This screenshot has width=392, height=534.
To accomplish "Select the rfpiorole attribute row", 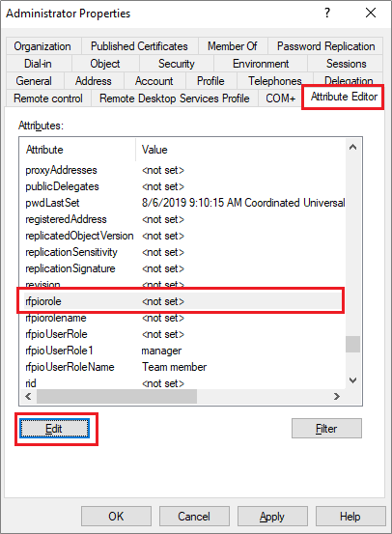I will (182, 301).
